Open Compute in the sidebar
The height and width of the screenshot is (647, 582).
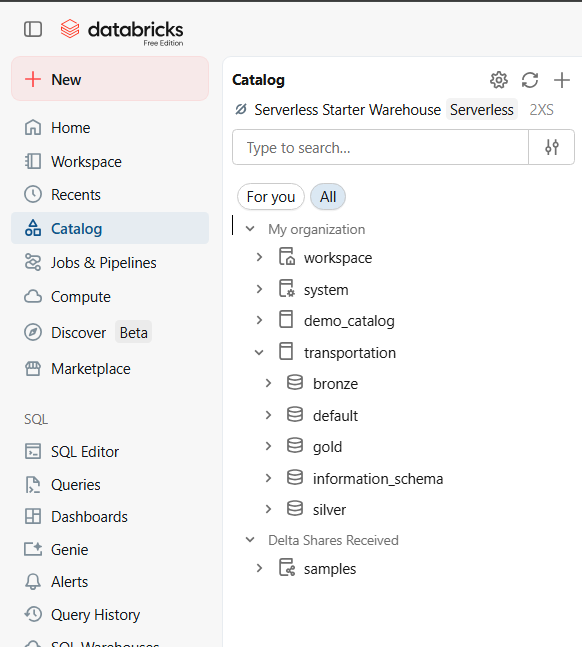click(x=110, y=296)
